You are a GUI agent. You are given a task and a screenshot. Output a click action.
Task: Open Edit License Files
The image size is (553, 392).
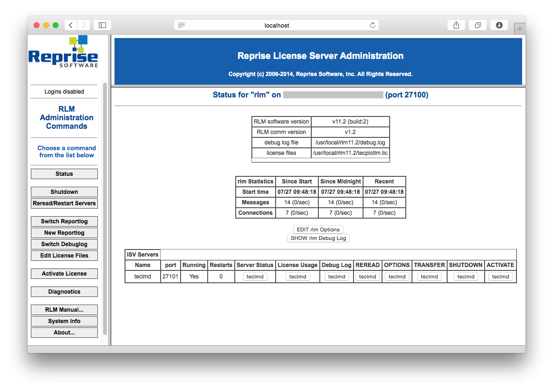pos(64,256)
